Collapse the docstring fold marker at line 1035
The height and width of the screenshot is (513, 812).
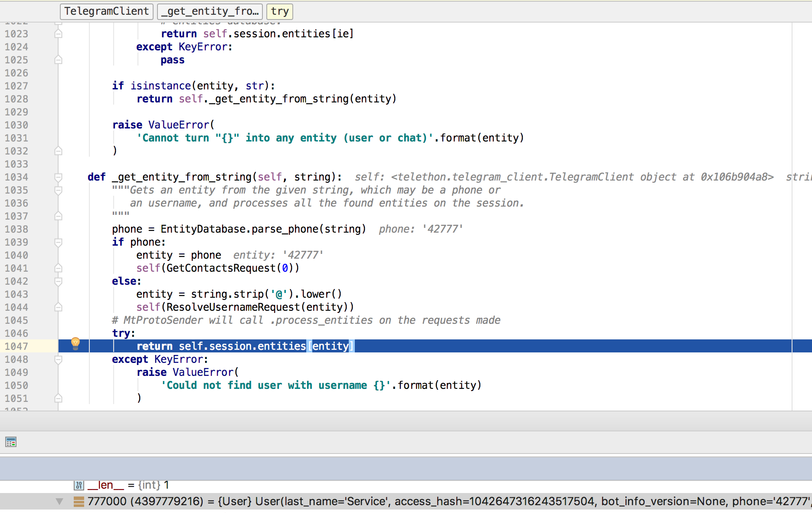point(58,190)
